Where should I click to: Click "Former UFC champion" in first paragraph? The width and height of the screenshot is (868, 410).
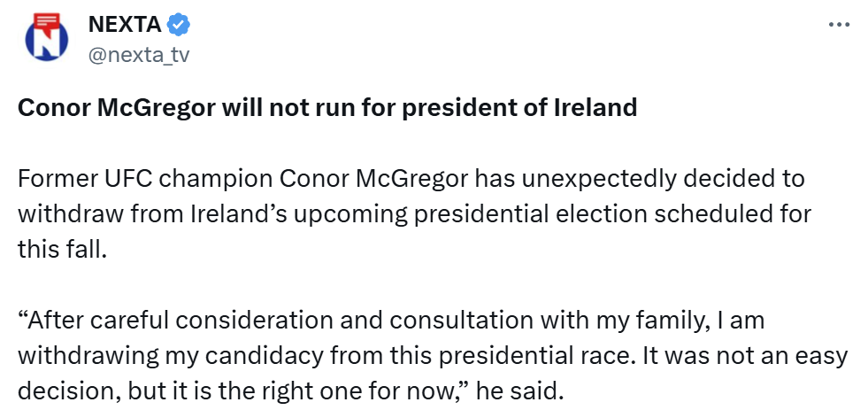pyautogui.click(x=144, y=180)
